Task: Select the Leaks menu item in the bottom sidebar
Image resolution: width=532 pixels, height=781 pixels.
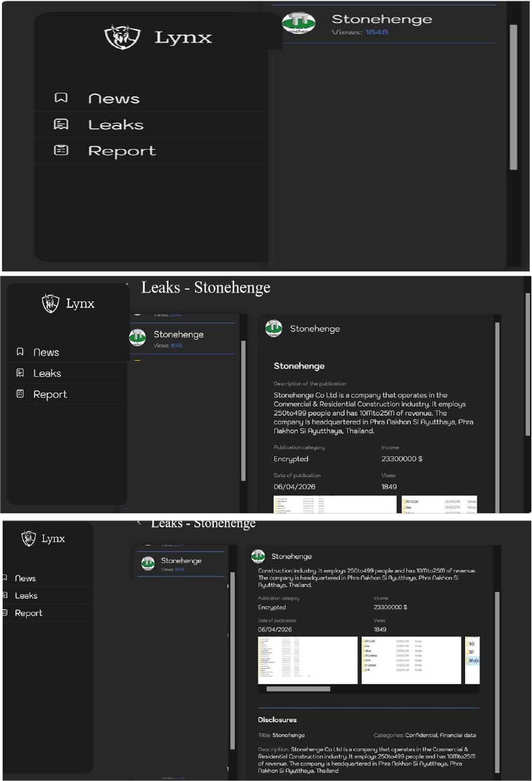Action: [26, 596]
